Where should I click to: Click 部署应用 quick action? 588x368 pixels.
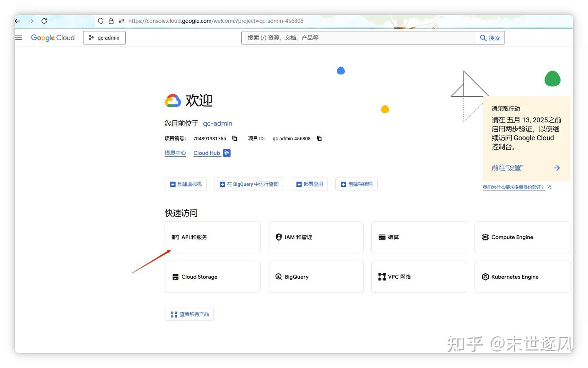pos(309,184)
